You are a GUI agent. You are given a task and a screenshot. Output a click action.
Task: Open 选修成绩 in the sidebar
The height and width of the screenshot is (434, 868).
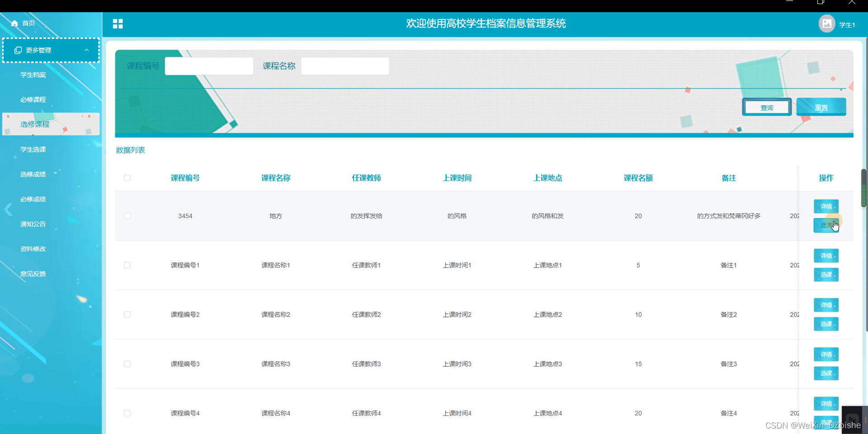point(33,174)
